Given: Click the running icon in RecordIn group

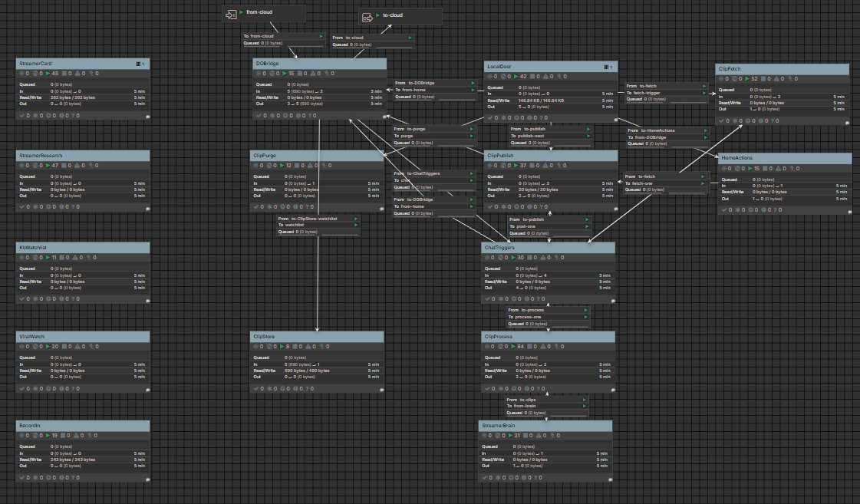Looking at the screenshot, I should coord(48,436).
